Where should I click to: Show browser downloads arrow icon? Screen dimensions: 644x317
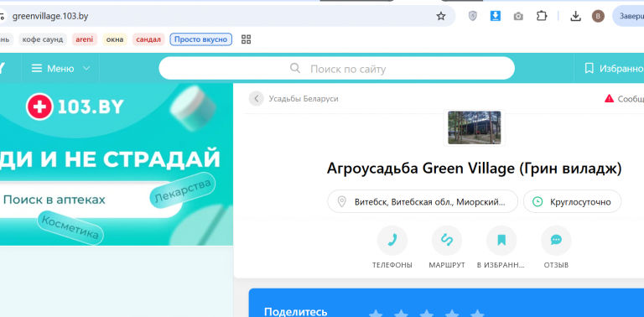(x=576, y=16)
